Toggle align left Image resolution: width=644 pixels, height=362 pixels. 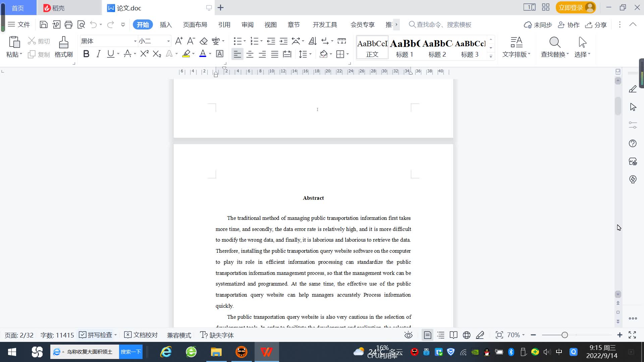(x=237, y=54)
